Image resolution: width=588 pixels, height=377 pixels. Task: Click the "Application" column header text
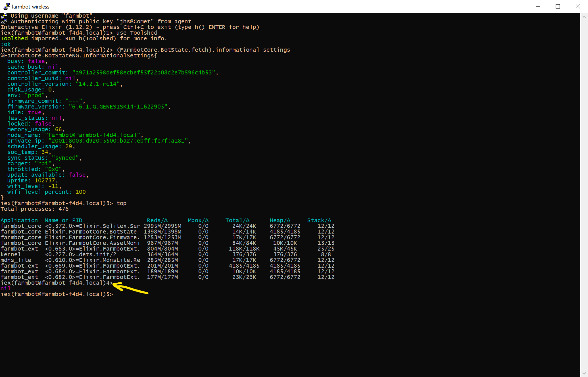coord(19,220)
